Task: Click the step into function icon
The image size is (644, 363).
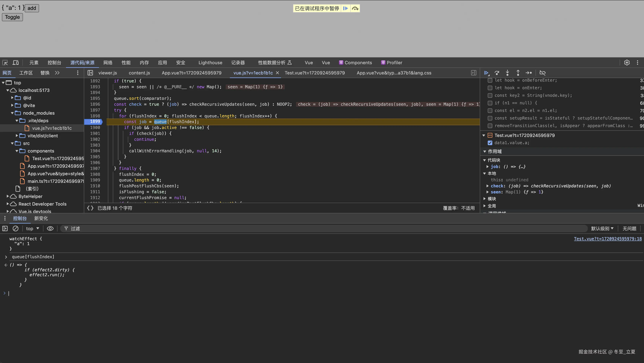Action: 507,73
